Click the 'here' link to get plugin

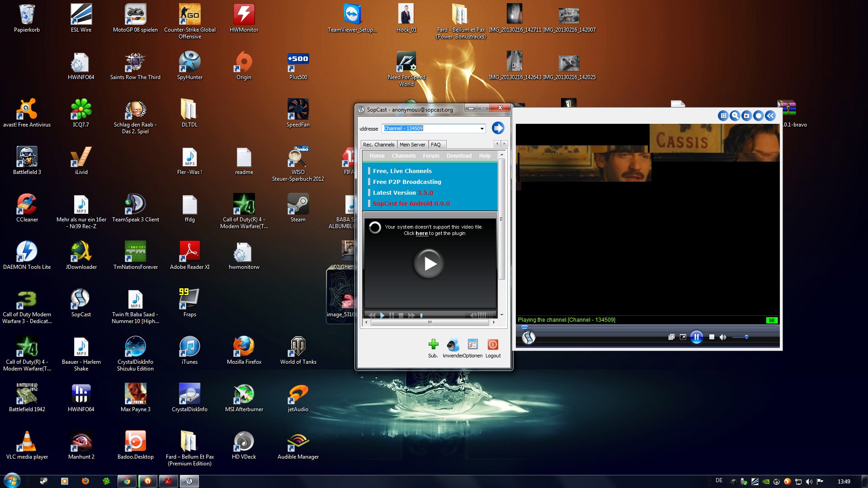coord(421,234)
